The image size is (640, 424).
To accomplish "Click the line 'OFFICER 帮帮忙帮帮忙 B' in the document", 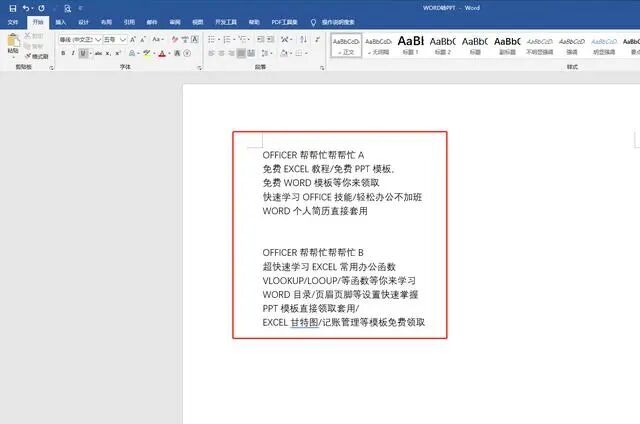I will (313, 253).
